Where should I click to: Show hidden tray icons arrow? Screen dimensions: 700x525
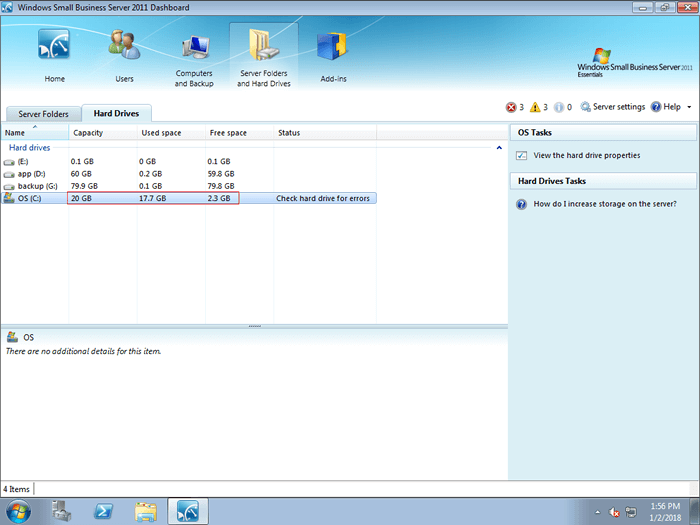point(597,512)
